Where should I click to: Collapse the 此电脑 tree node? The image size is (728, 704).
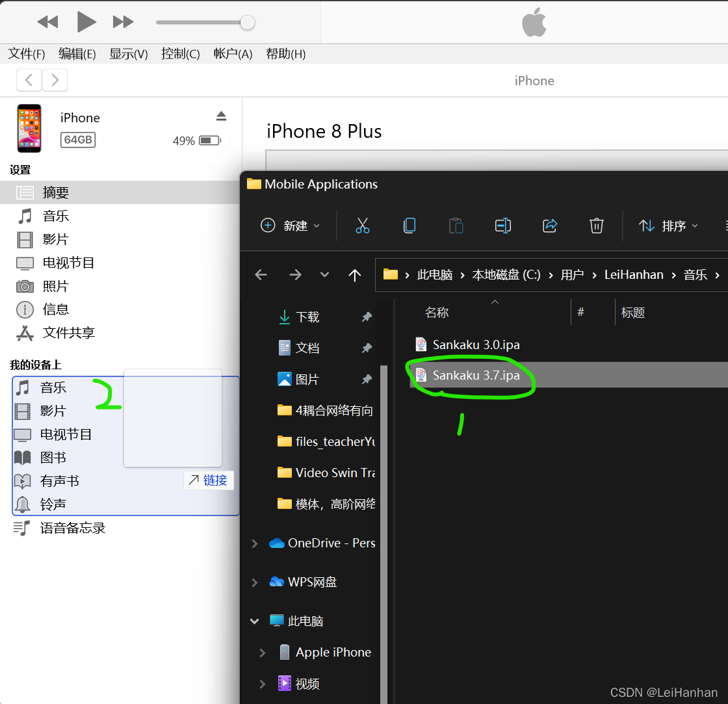[254, 621]
